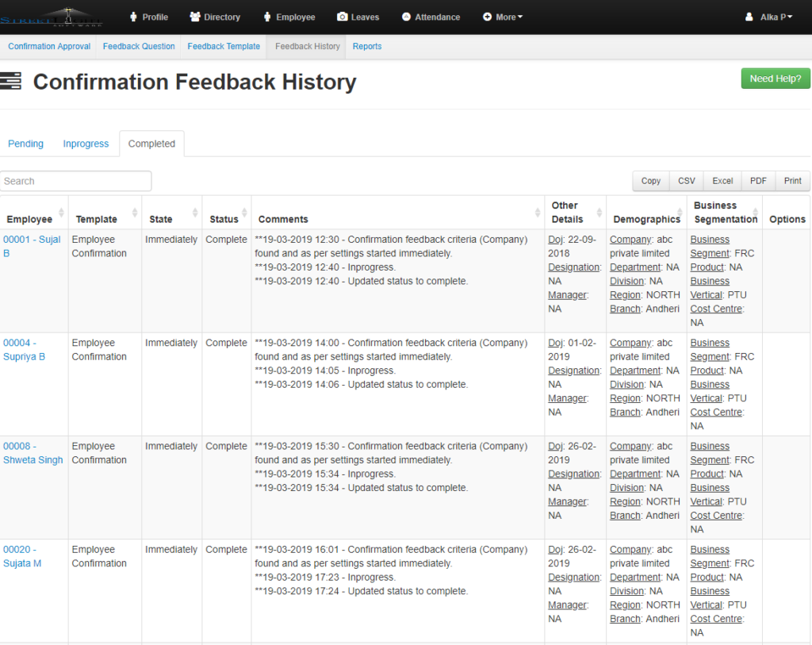Click the Copy export button
This screenshot has height=645, width=812.
click(x=651, y=181)
